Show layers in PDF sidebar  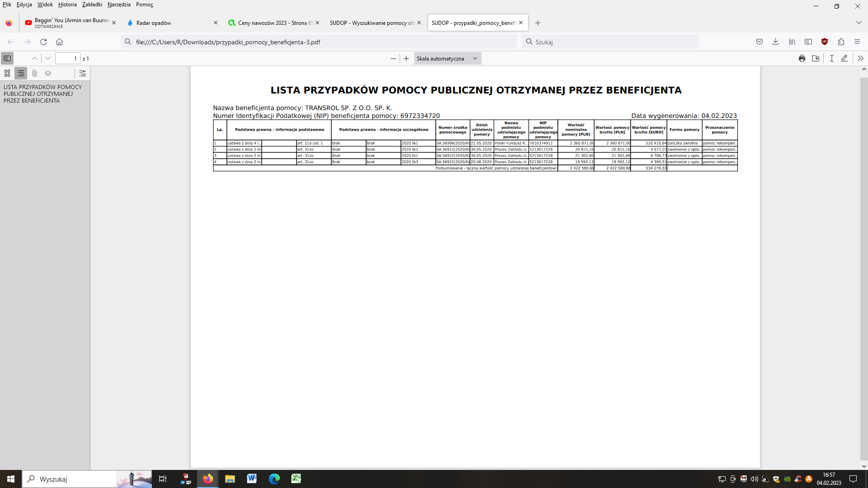[48, 73]
